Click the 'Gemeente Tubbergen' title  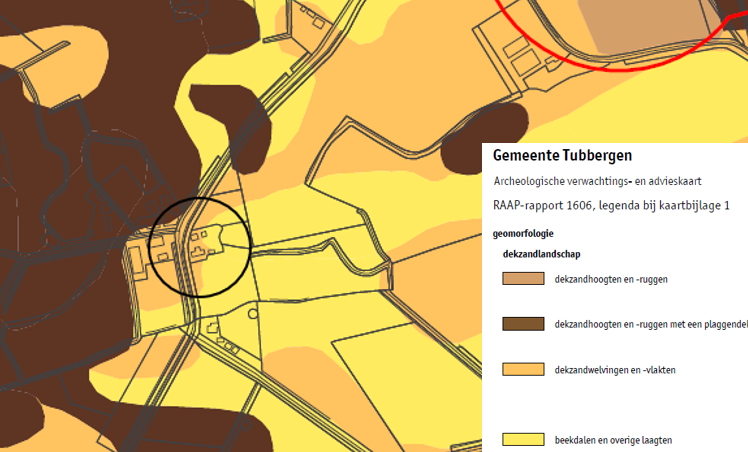[562, 155]
